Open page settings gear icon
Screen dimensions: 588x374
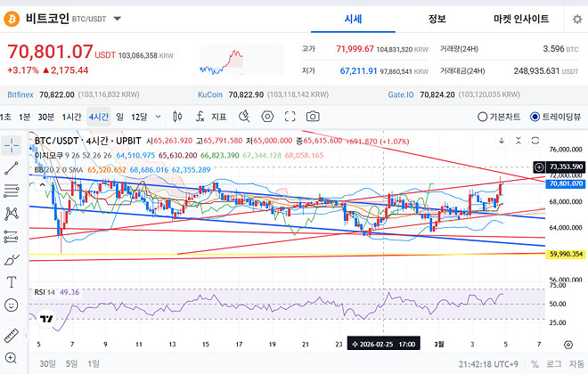coord(577,19)
